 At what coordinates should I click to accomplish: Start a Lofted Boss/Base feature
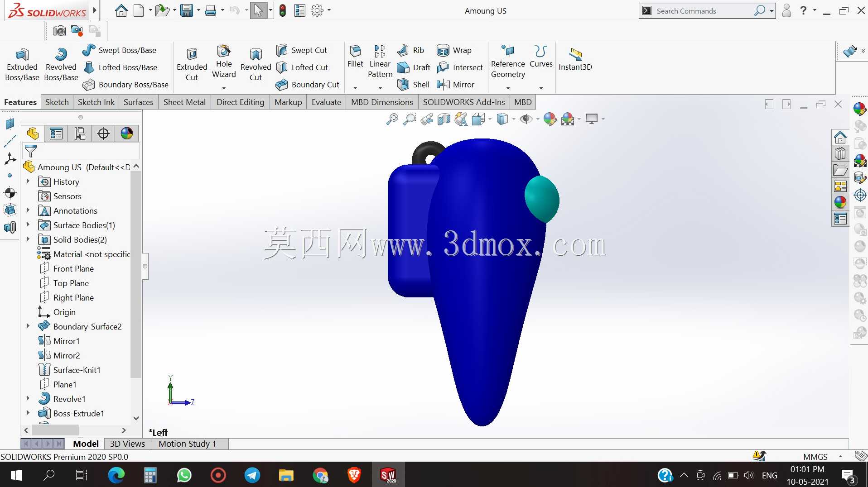120,67
